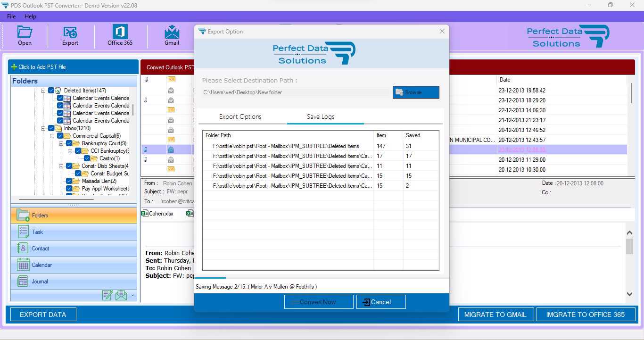Click the Cohen.xlsx attachment name
Viewport: 644px width, 340px height.
pyautogui.click(x=161, y=214)
